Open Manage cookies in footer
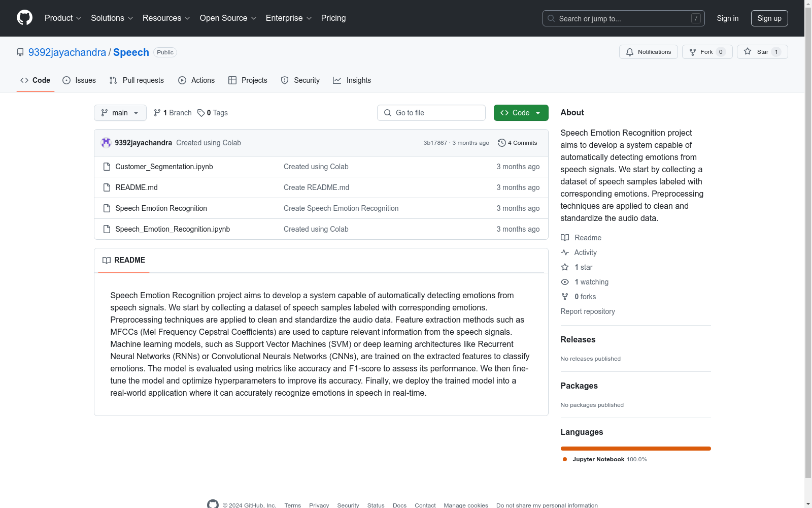Screen dimensions: 812x508 466,505
